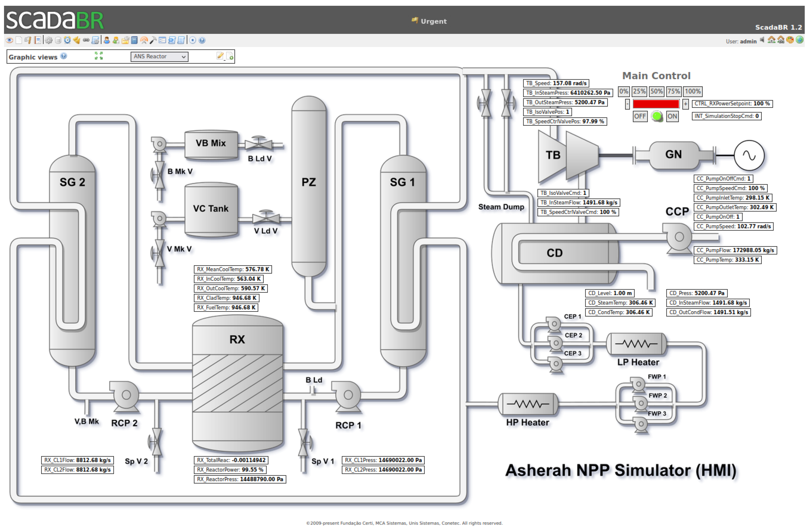Mute alarms with speaker icon
The width and height of the screenshot is (810, 532).
[762, 40]
